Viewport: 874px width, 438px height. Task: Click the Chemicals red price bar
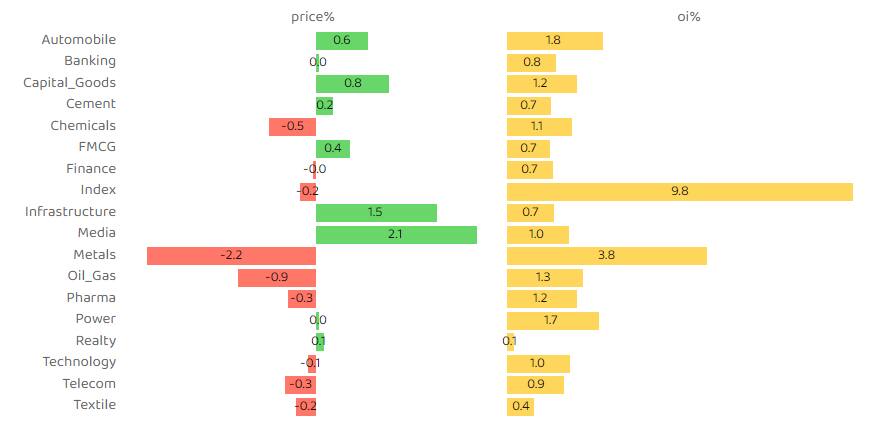point(292,127)
